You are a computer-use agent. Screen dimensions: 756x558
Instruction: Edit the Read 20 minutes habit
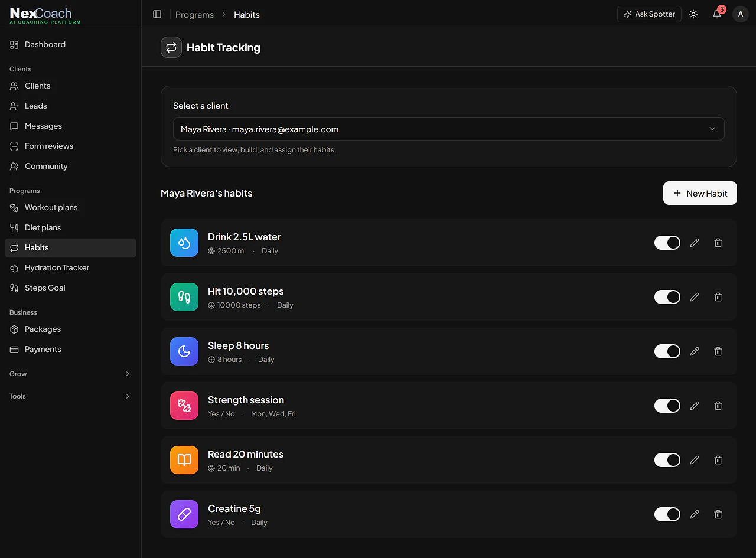point(695,460)
